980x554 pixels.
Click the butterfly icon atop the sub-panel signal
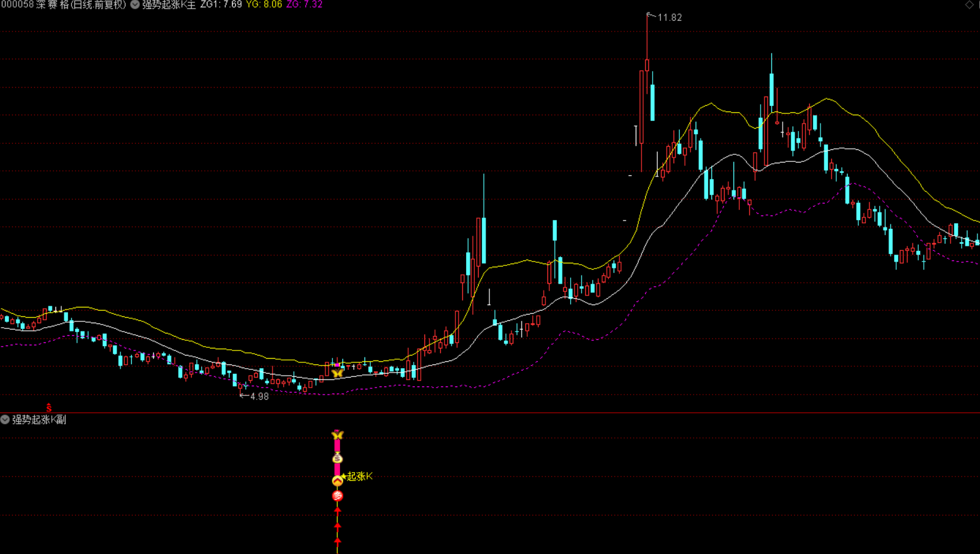coord(337,435)
